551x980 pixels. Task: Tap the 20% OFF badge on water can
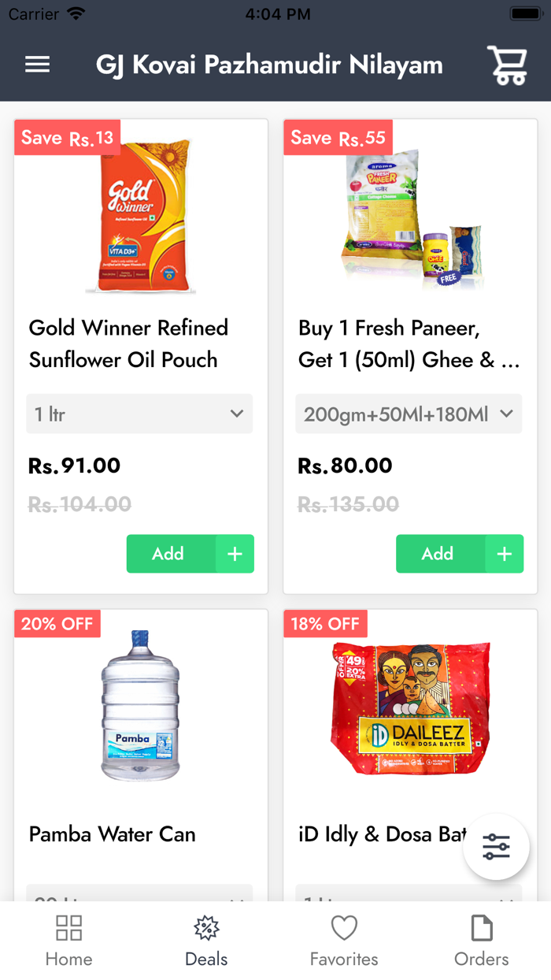coord(57,623)
